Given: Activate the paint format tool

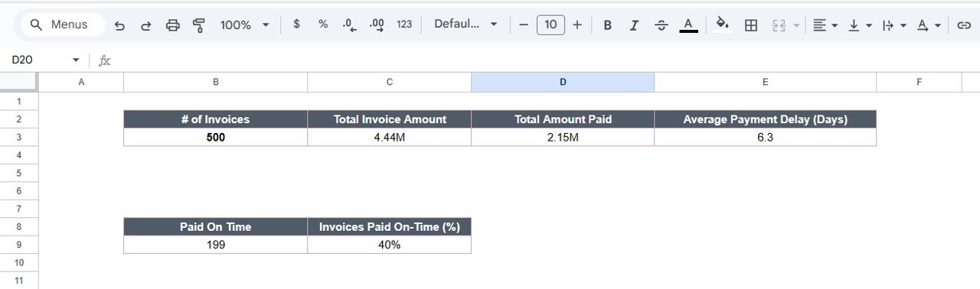Looking at the screenshot, I should click(x=199, y=25).
